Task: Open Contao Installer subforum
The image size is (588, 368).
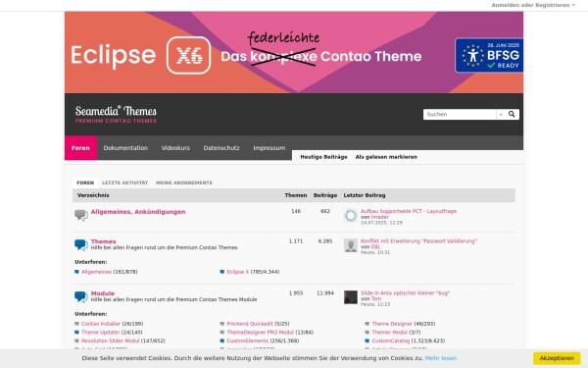Action: (101, 324)
